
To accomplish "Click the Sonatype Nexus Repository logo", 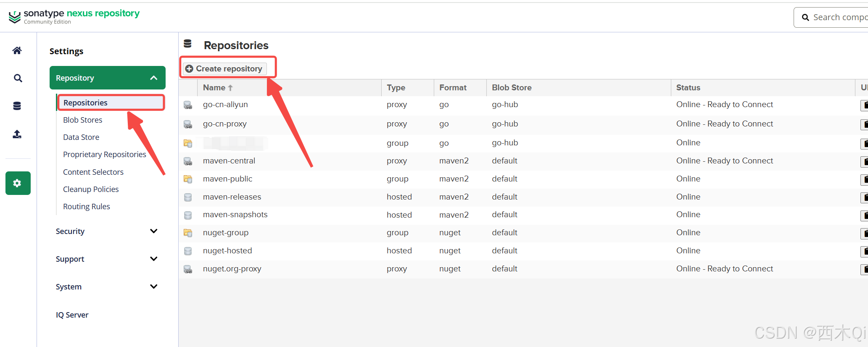I will click(x=74, y=16).
